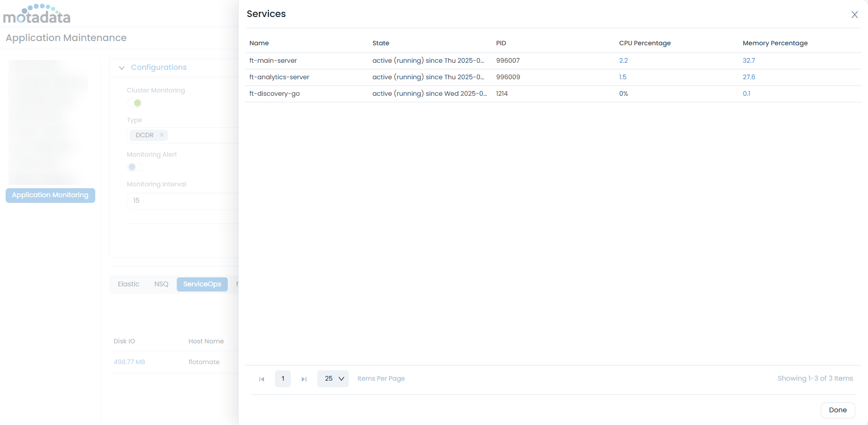Select the ServiceOps tab
This screenshot has width=868, height=425.
[x=202, y=284]
